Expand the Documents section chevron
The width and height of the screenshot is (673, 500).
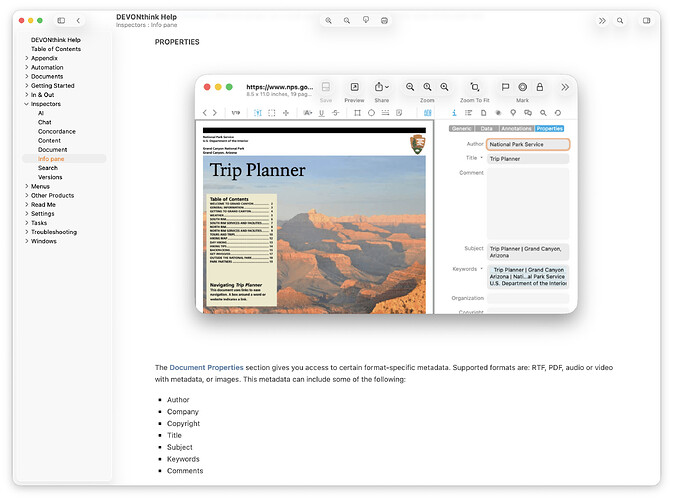click(x=27, y=76)
